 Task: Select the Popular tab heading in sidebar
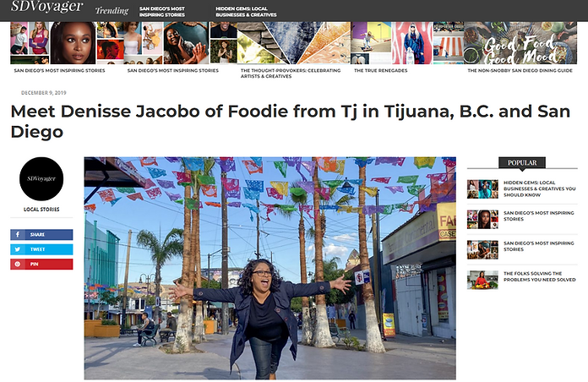click(522, 163)
